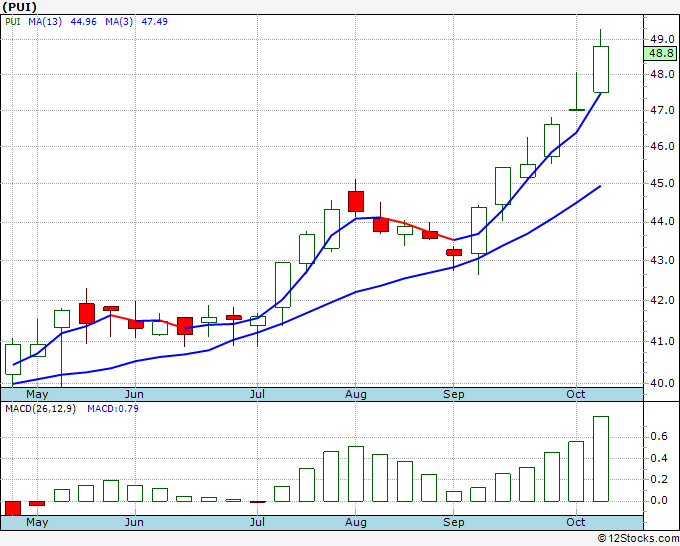Click the 40.0 price axis label
Image resolution: width=680 pixels, height=546 pixels.
[660, 382]
